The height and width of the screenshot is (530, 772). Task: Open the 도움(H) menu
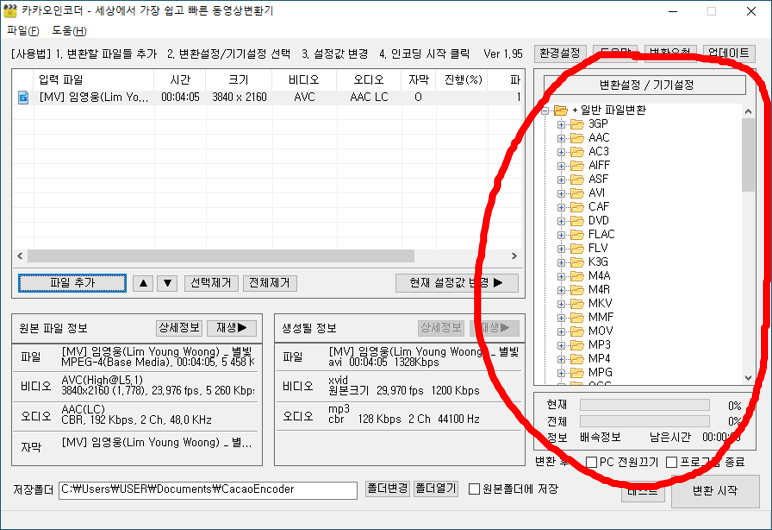pos(69,31)
